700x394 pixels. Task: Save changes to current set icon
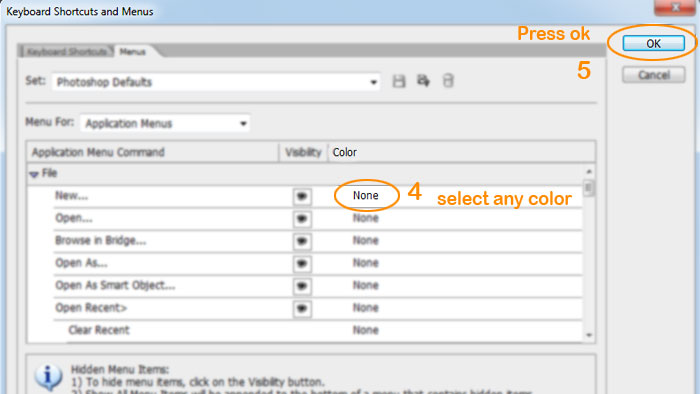(399, 81)
